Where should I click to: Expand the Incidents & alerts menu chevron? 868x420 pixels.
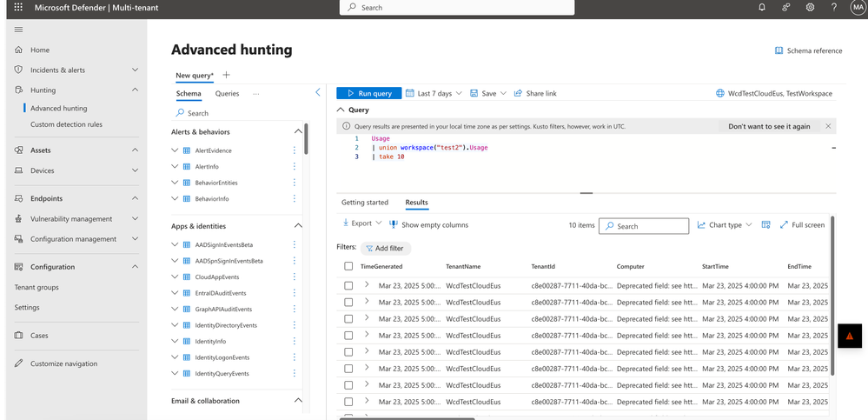tap(135, 70)
